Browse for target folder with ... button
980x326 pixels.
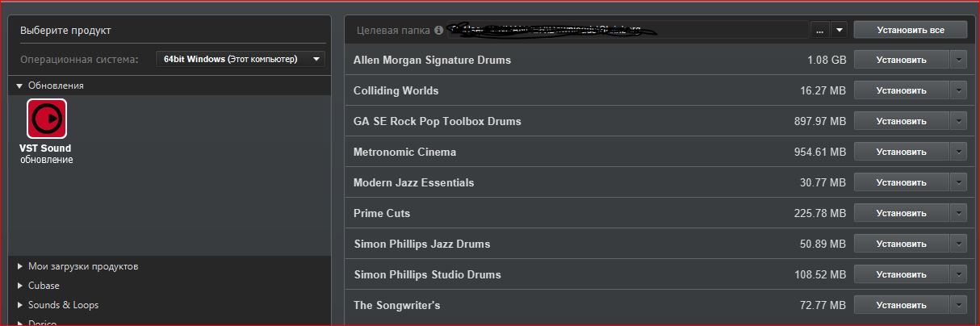tap(819, 30)
